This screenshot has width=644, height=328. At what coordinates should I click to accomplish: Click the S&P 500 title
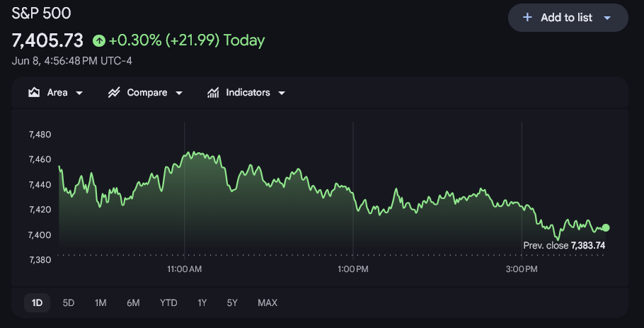(41, 13)
